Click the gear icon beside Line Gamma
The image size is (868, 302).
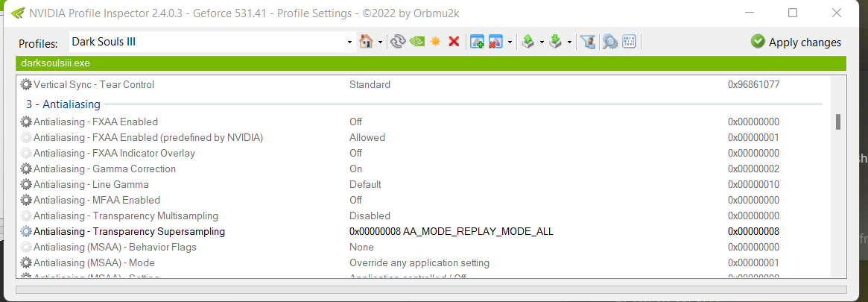(26, 184)
